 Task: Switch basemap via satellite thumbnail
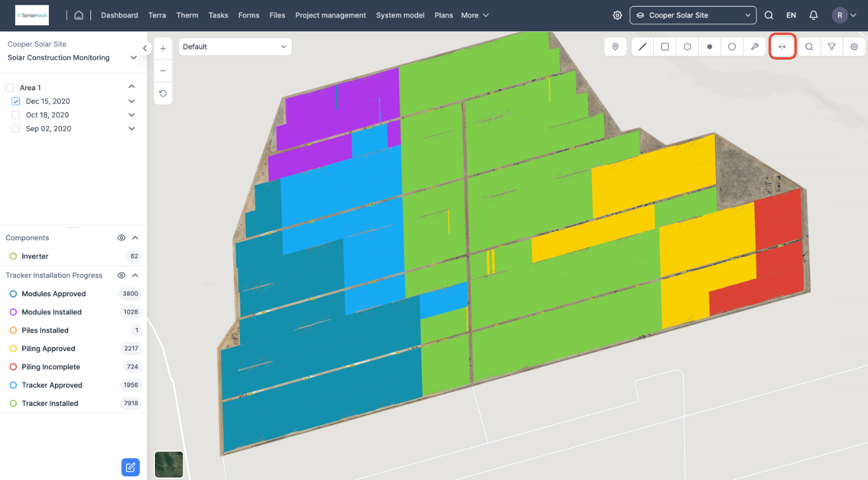pyautogui.click(x=169, y=464)
